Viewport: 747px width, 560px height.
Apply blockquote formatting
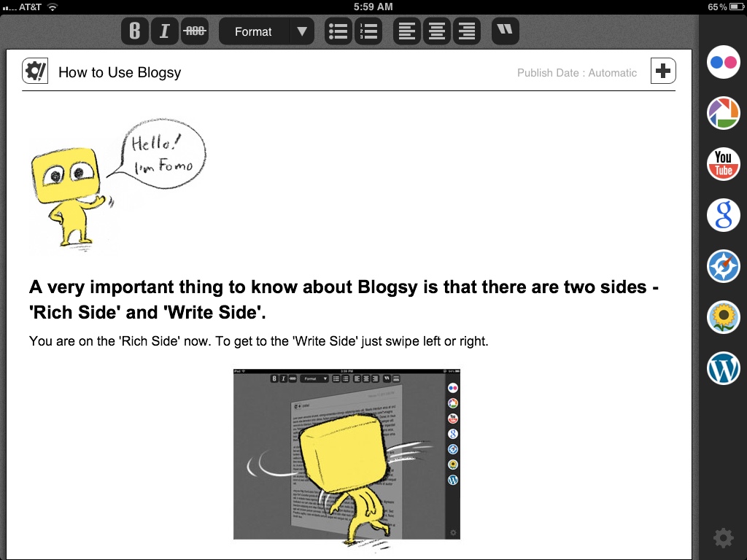[505, 31]
